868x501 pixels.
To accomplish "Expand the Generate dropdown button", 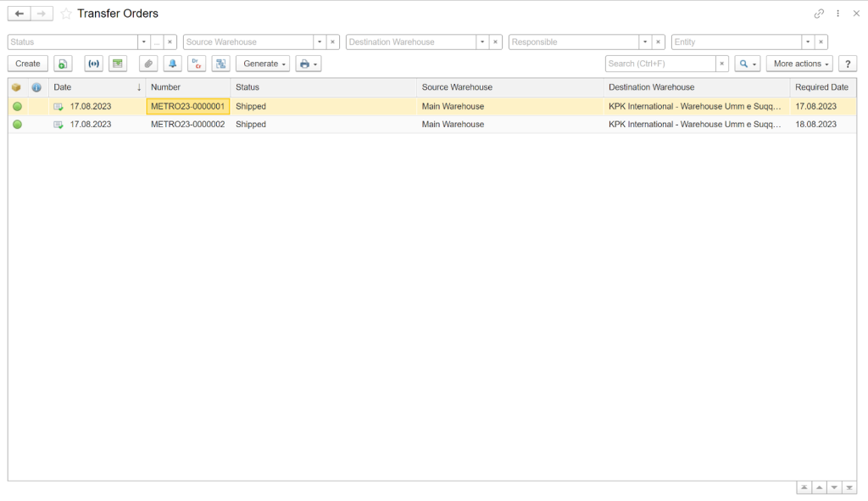I will 263,64.
